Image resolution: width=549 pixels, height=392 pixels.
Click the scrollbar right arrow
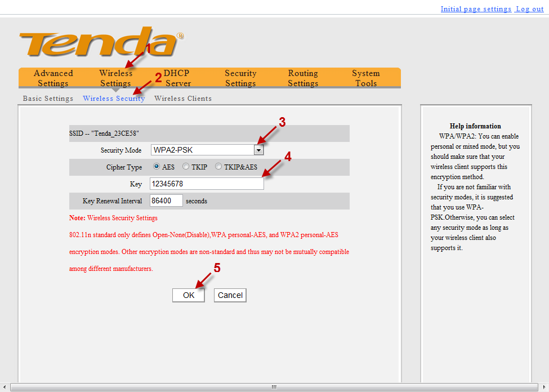pos(544,387)
